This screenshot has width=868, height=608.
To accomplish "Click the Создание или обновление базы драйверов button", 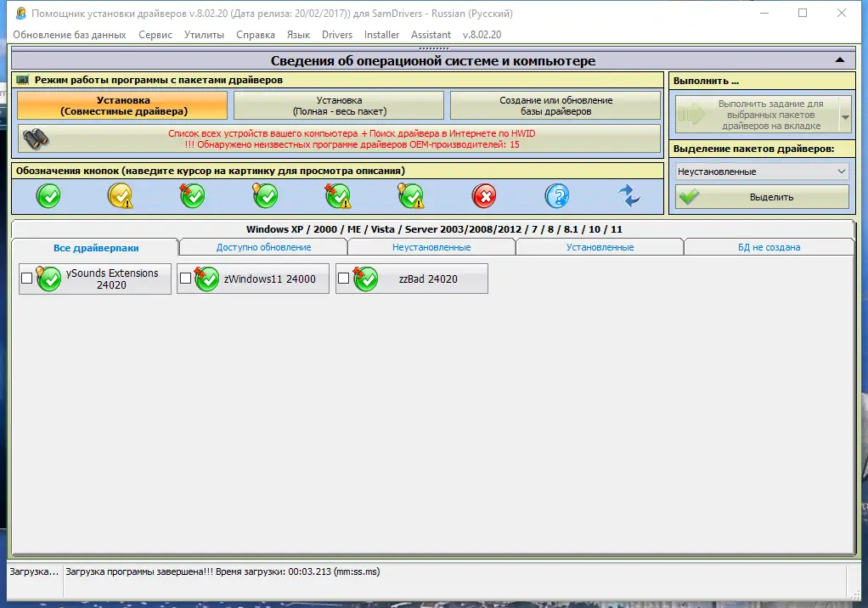I will click(555, 105).
